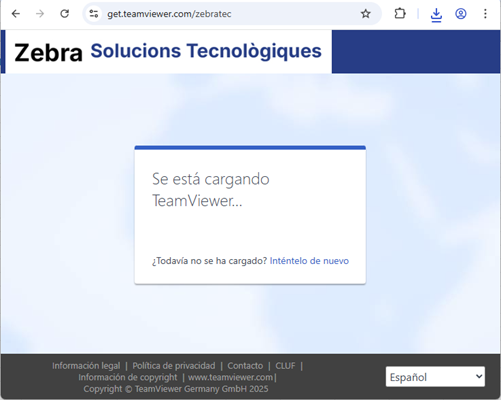The height and width of the screenshot is (400, 501).
Task: Click the Copyright TeamViewer Germany GmbH 2025 text
Action: 176,389
